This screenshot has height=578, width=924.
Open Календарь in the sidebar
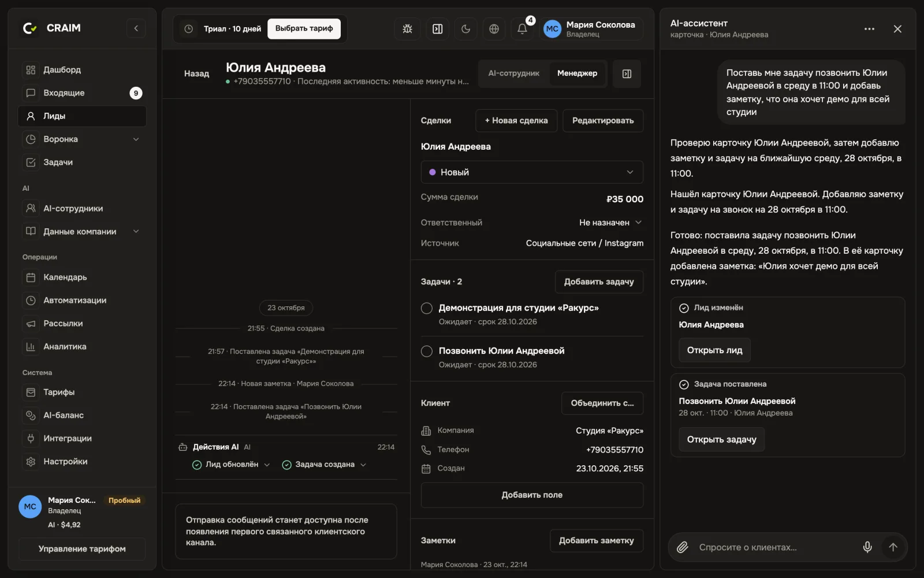click(x=82, y=277)
